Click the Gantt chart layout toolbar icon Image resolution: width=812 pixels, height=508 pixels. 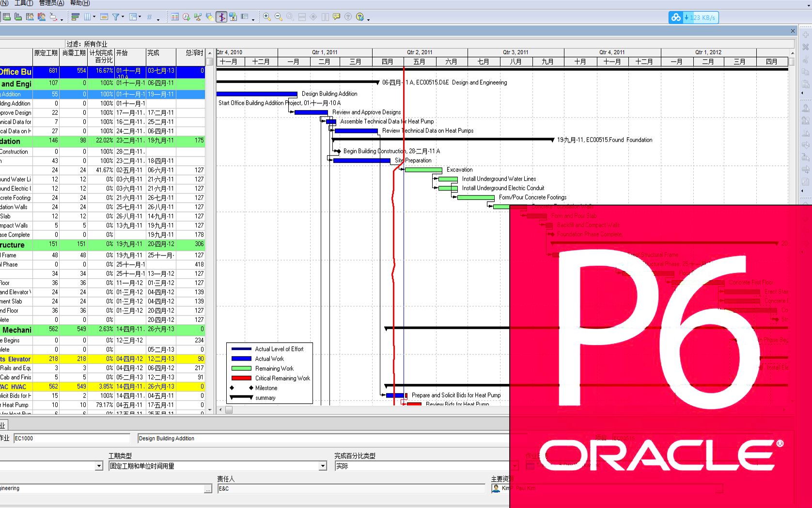(7, 17)
